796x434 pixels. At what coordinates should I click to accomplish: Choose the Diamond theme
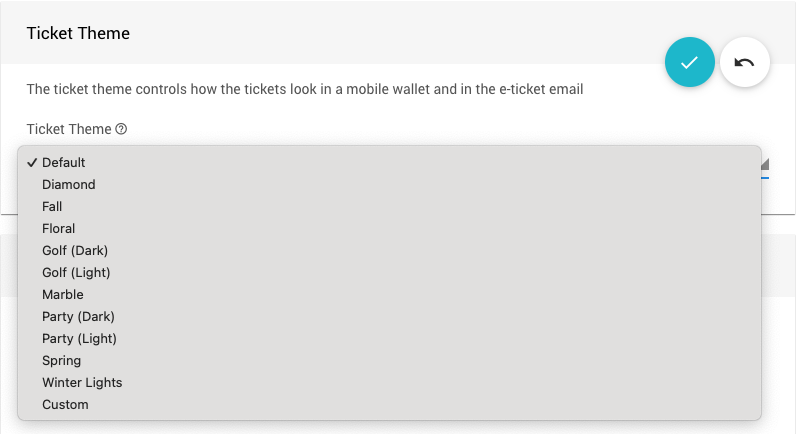69,184
